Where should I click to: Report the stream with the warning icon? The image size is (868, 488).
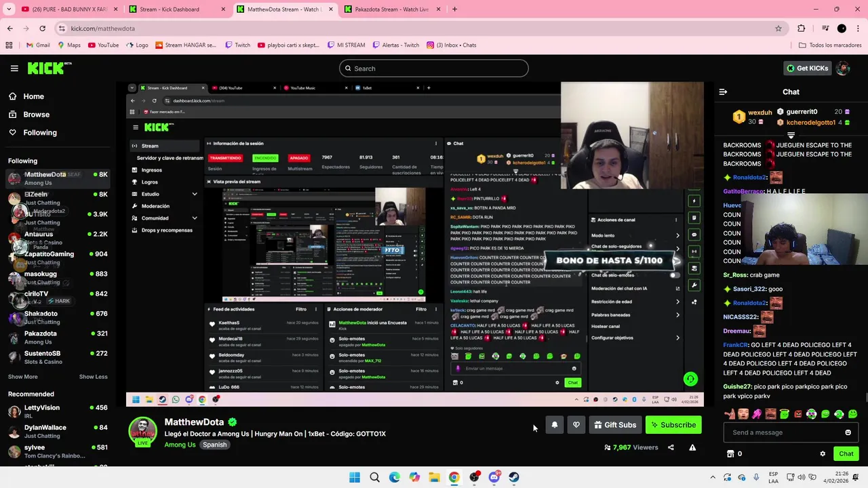(x=692, y=447)
